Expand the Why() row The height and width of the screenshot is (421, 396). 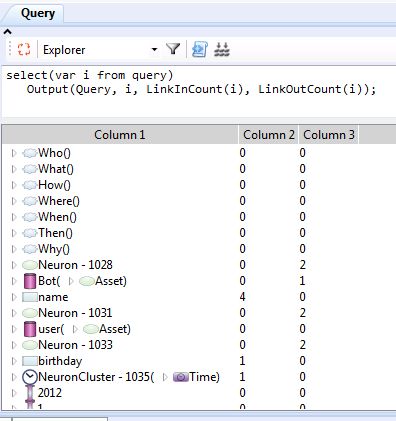pos(14,249)
